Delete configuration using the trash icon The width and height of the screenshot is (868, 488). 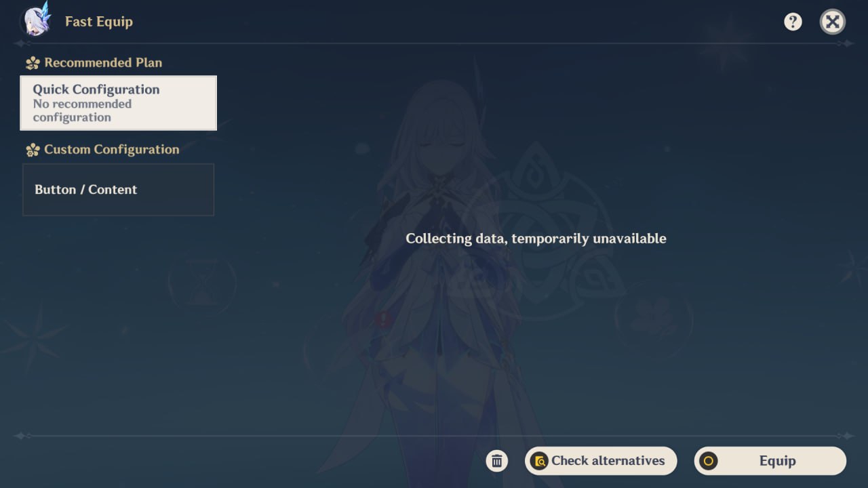click(497, 461)
